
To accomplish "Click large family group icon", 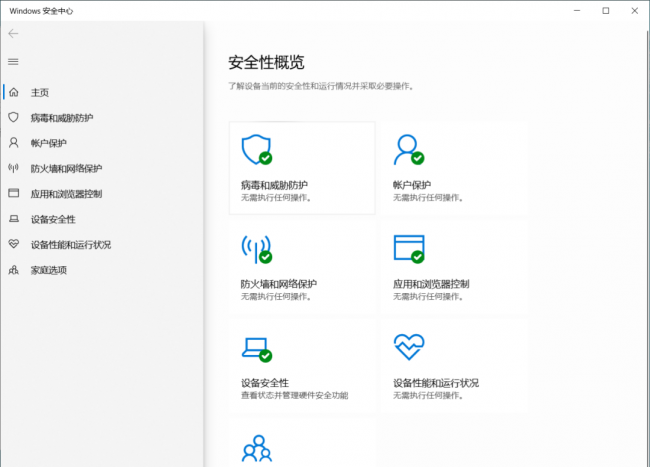I will click(x=257, y=448).
